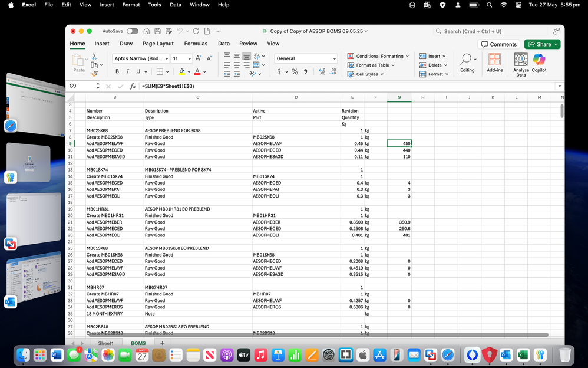
Task: Click the Name Box showing G9
Action: point(82,86)
